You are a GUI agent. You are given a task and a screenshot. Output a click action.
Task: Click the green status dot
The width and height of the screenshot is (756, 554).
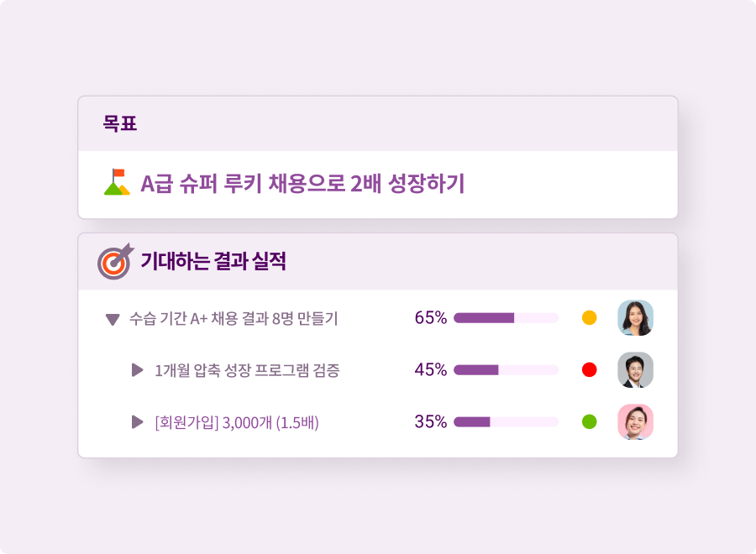[x=589, y=421]
